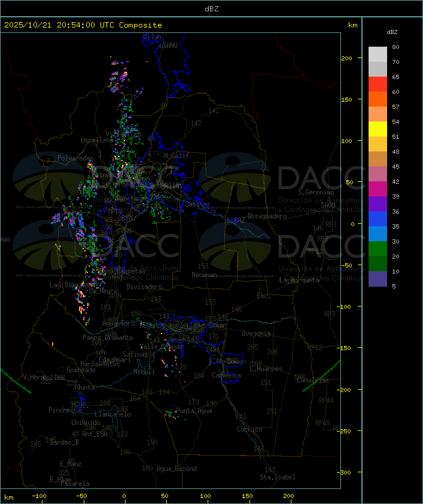Viewport: 423px width, 504px height.
Task: Click the L.Huarpes location label
Action: [266, 369]
